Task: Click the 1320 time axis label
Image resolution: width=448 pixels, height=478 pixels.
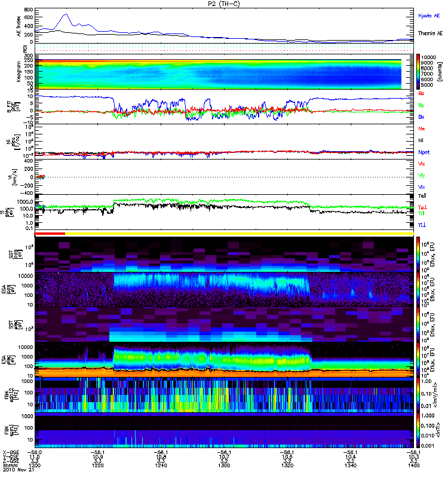Action: (x=287, y=465)
